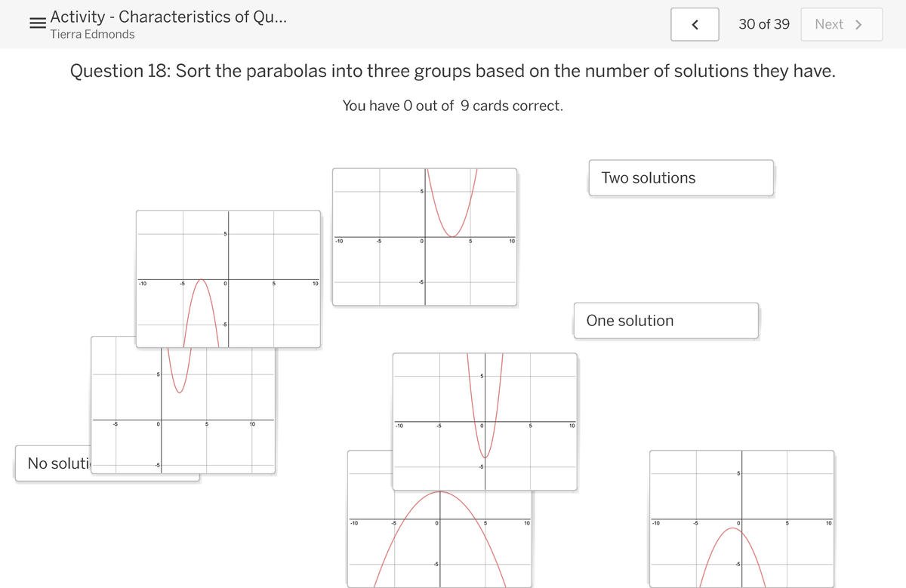Select the 'Two solutions' group box
Image resolution: width=906 pixels, height=588 pixels.
[680, 177]
